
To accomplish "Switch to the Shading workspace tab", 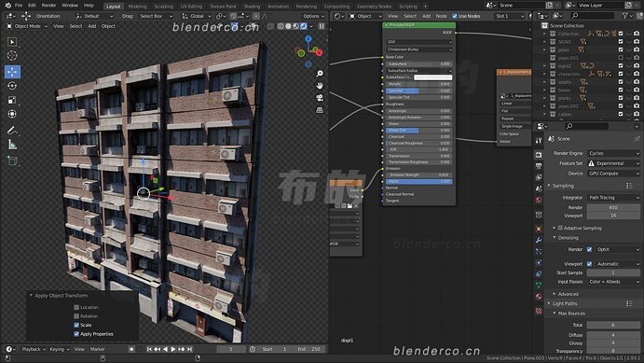I will [252, 7].
